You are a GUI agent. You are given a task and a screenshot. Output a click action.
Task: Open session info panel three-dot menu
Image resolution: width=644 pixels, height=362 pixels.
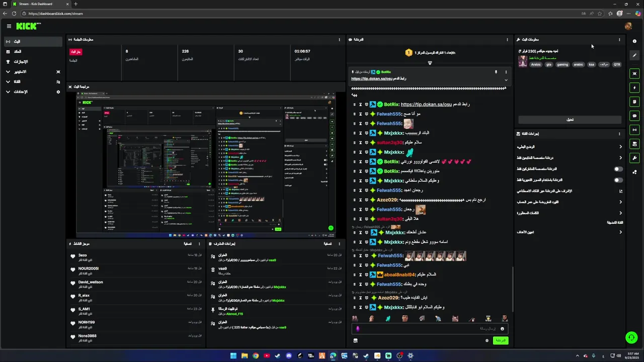340,40
